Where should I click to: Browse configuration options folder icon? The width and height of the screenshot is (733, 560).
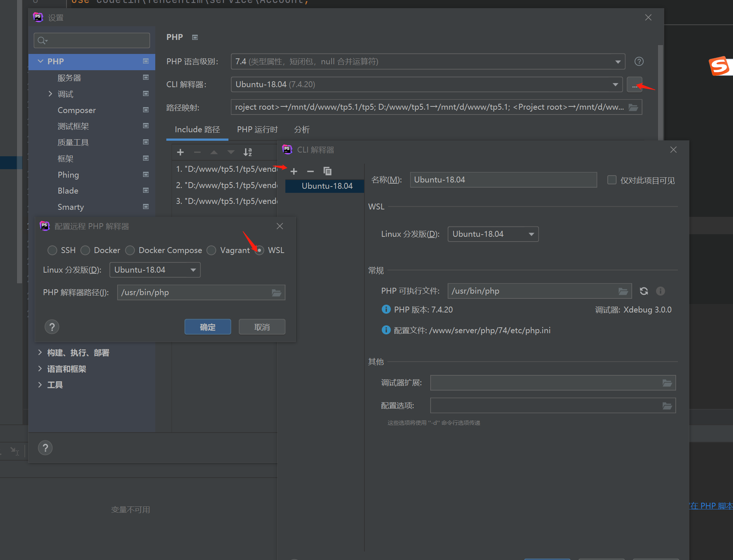(x=667, y=406)
